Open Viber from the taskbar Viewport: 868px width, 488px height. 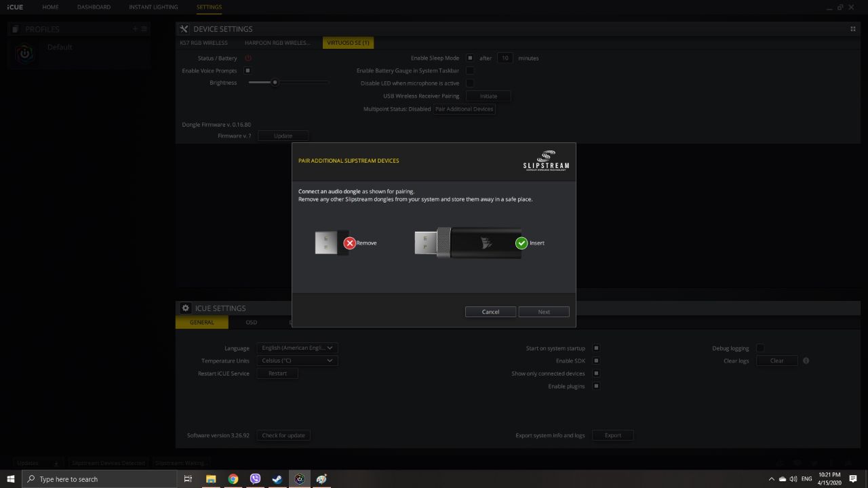click(x=255, y=479)
